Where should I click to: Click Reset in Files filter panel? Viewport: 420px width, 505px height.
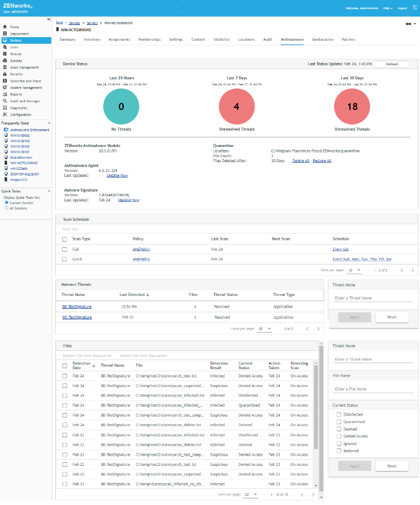pyautogui.click(x=392, y=466)
